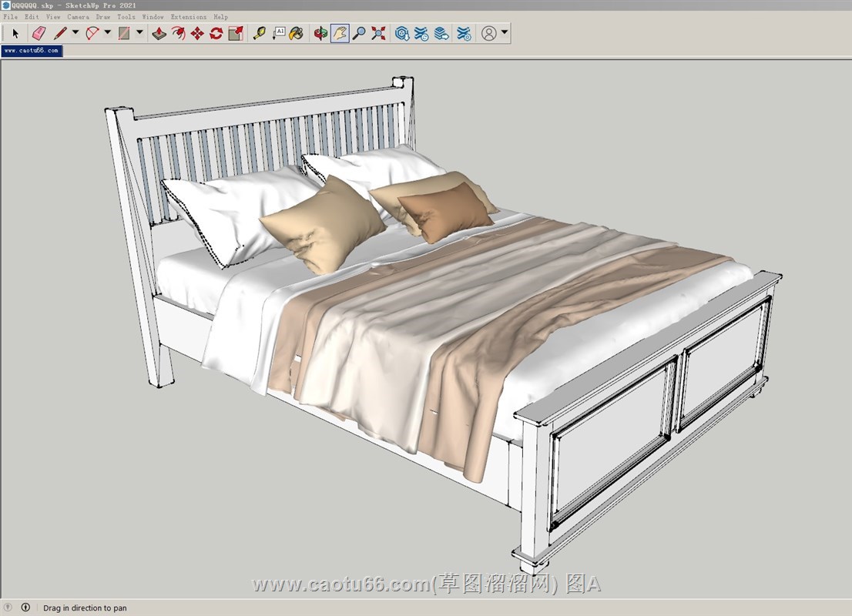Screen dimensions: 852x616
Task: Expand the pencil Line tool dropdown arrow
Action: click(x=75, y=33)
